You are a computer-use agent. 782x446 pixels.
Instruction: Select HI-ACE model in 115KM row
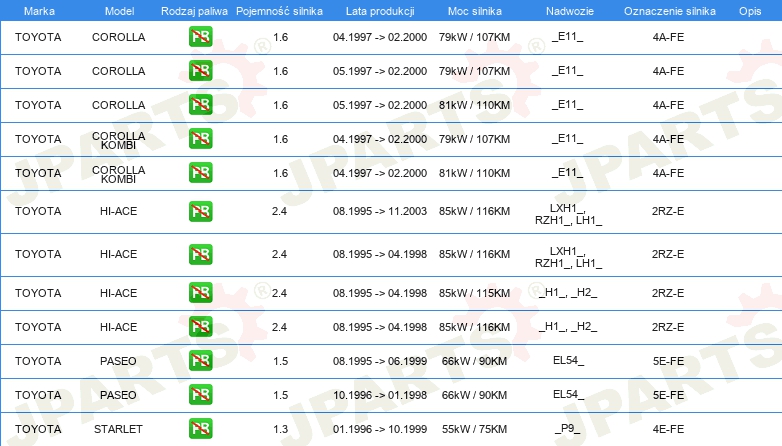118,293
